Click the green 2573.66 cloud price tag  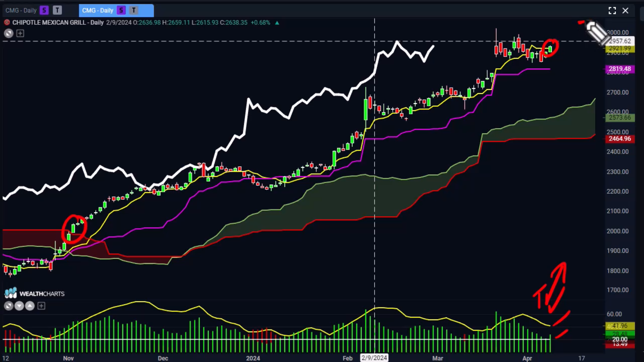click(620, 118)
